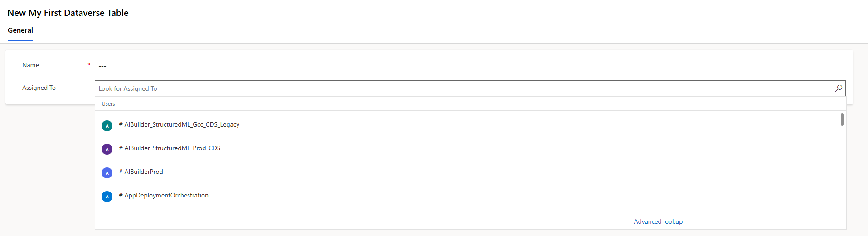Click the red required asterisk next to Name
The image size is (868, 236).
coord(89,64)
